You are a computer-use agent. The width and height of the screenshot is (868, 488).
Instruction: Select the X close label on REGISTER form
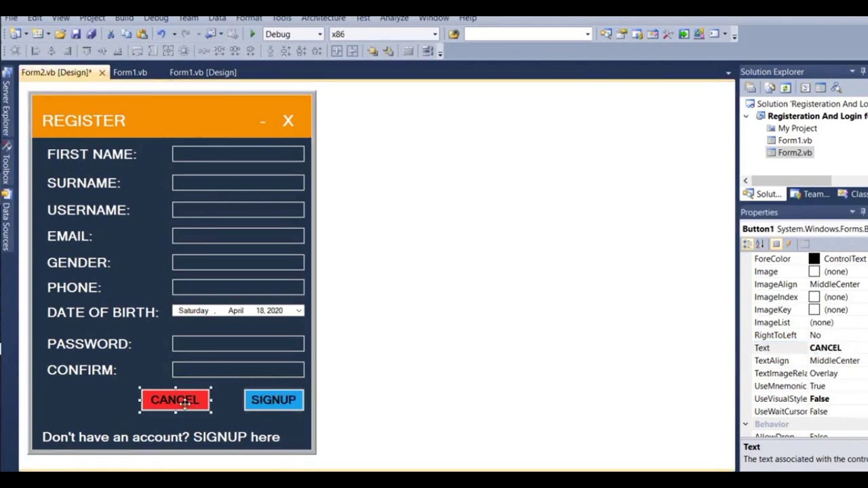coord(288,121)
